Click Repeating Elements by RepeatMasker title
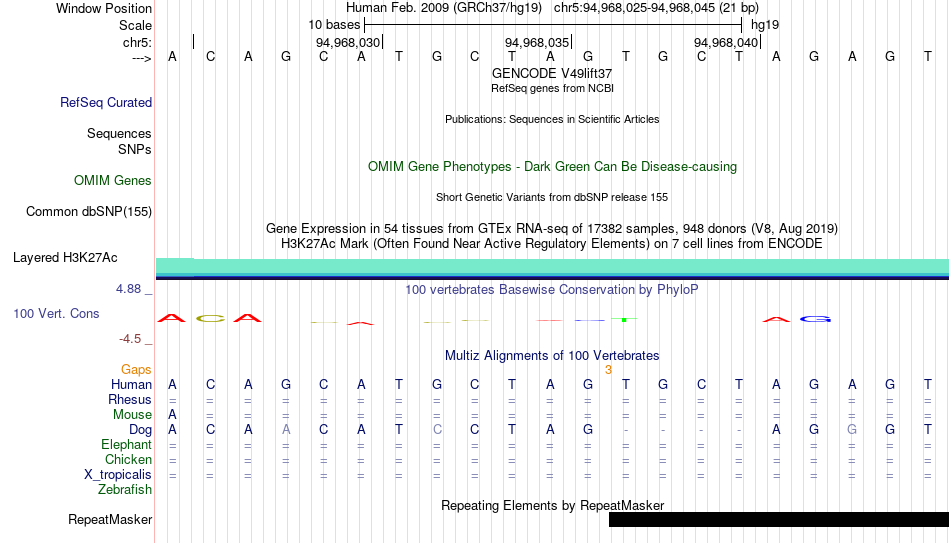The height and width of the screenshot is (543, 950). [552, 505]
